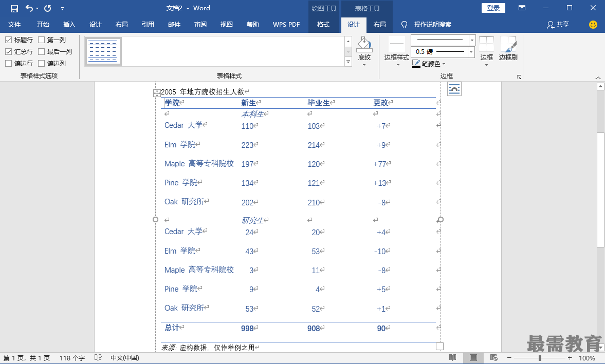This screenshot has width=605, height=364.
Task: Click the lightbulb 操作说明搜索 search box
Action: 426,25
